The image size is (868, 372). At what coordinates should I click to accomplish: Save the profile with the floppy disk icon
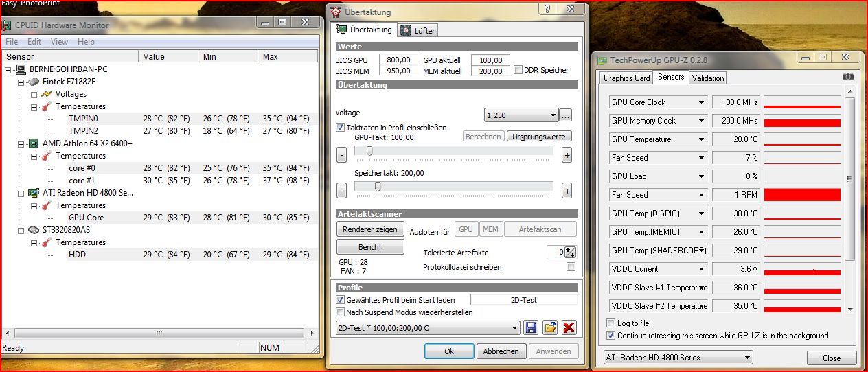coord(531,327)
